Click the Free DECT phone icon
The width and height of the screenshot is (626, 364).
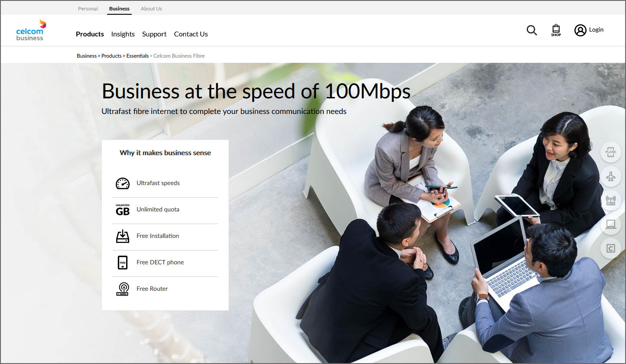[123, 263]
